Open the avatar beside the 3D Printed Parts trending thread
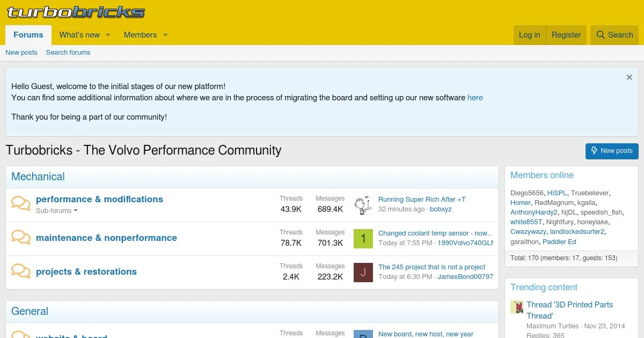Screen dimensions: 644x338 (x=517, y=307)
